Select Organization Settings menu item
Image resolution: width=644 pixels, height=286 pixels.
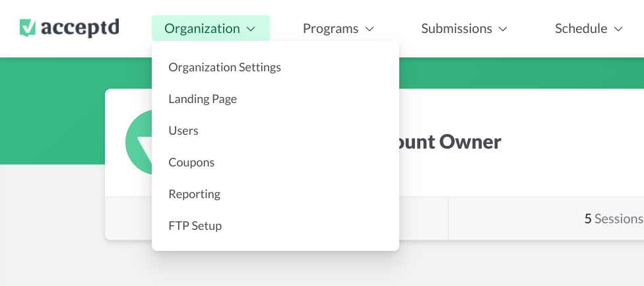click(224, 67)
